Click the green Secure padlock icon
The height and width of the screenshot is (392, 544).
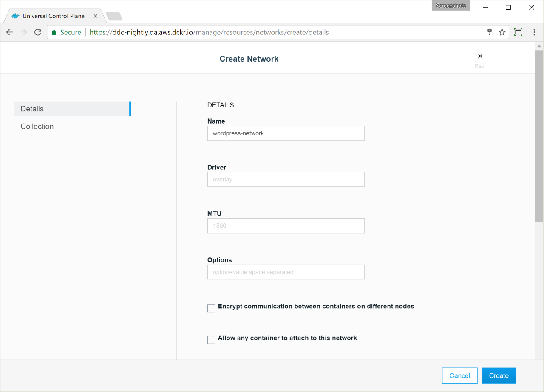(54, 32)
